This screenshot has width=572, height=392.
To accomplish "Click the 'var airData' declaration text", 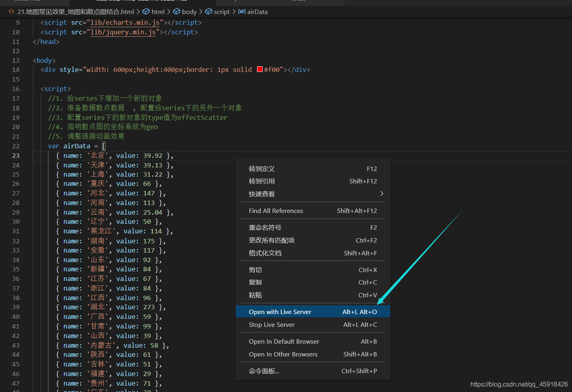I will [x=69, y=146].
